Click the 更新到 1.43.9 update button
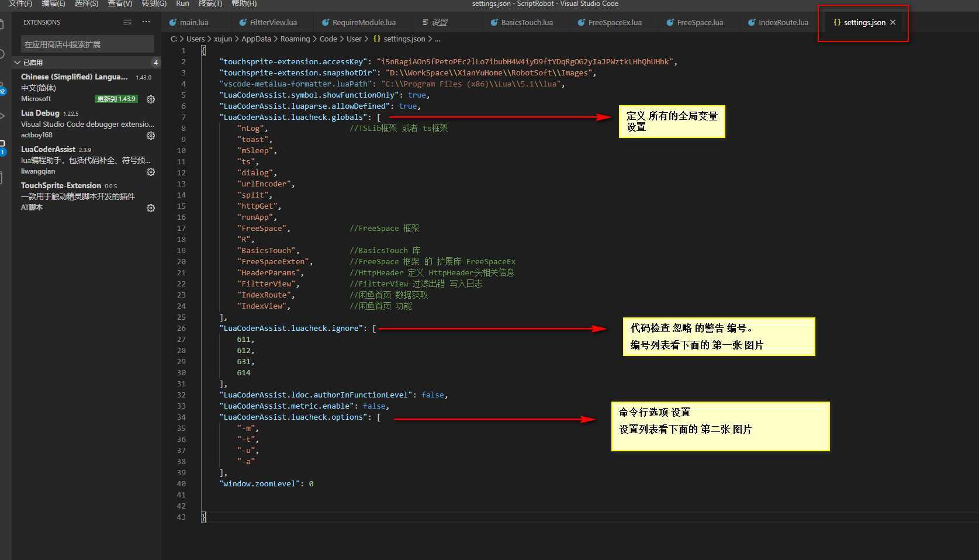This screenshot has height=560, width=979. [x=116, y=99]
